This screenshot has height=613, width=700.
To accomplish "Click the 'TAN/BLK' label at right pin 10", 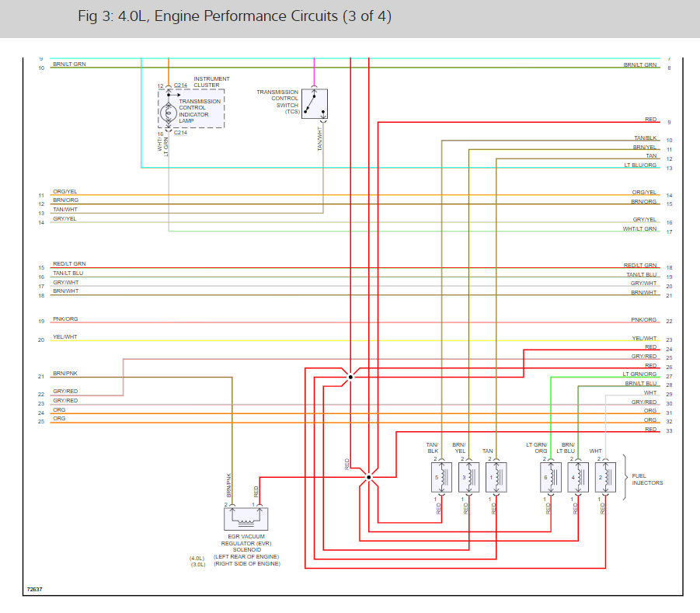I will coord(645,138).
